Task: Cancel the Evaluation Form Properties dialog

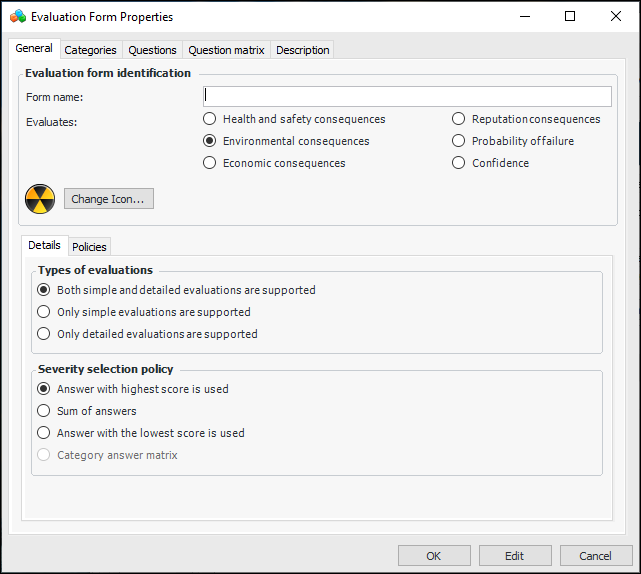Action: point(595,556)
